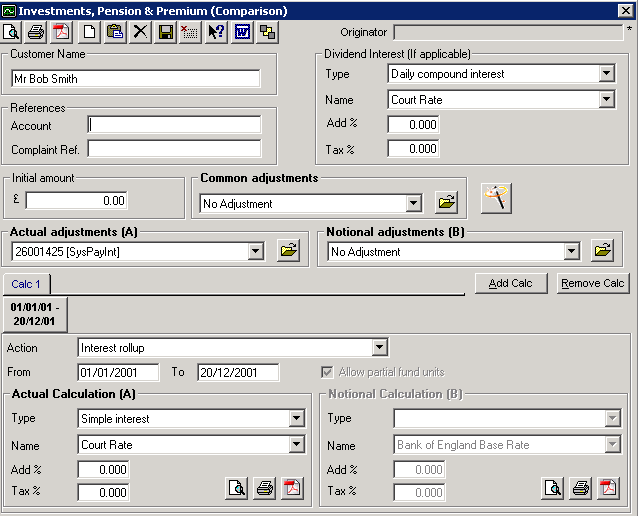This screenshot has width=638, height=516.
Task: Expand the Actual adjustments (A) dropdown
Action: click(256, 252)
